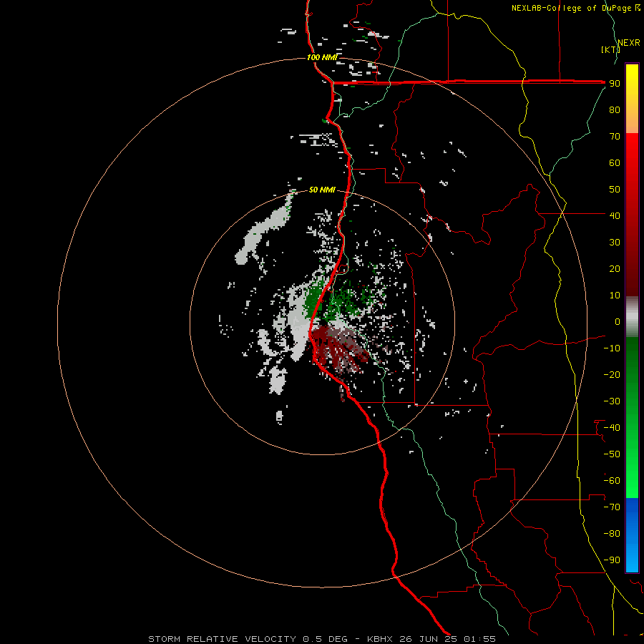The image size is (644, 644).
Task: Click the 26 JUN 25 date in the caption
Action: pyautogui.click(x=429, y=639)
